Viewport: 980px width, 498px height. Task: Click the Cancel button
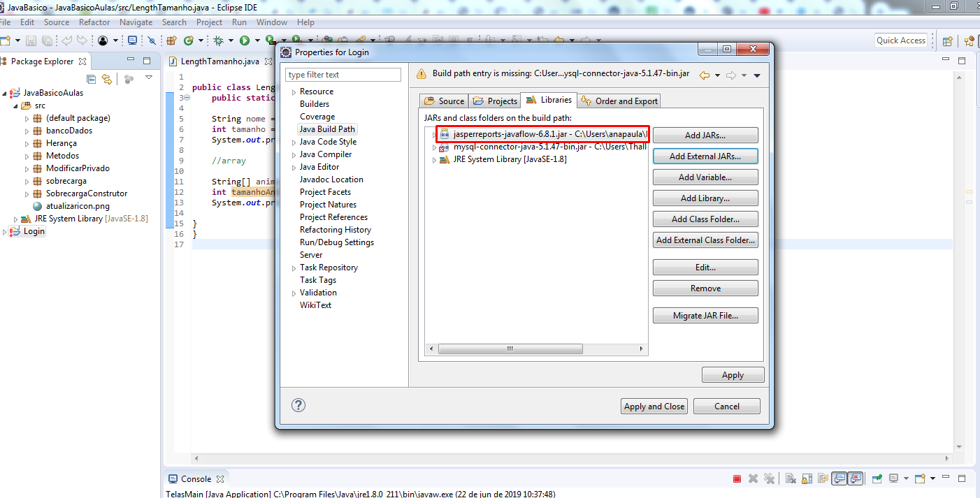tap(727, 407)
